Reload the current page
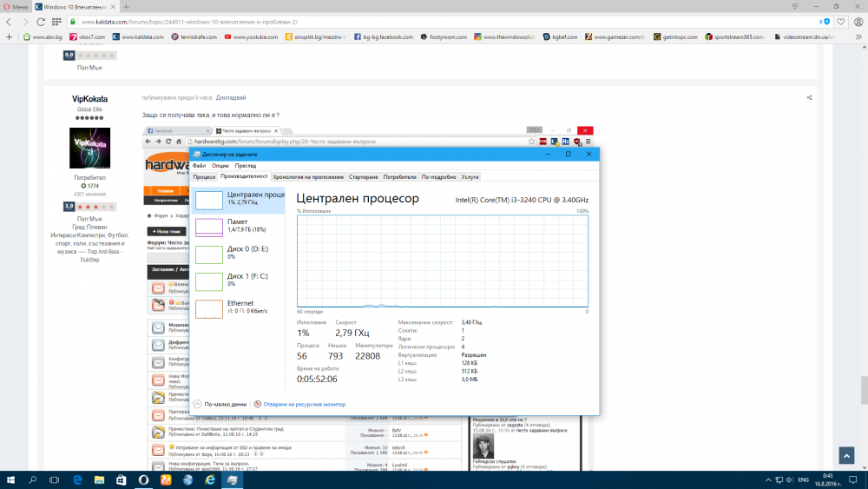Screen dimensions: 868x489 41,22
